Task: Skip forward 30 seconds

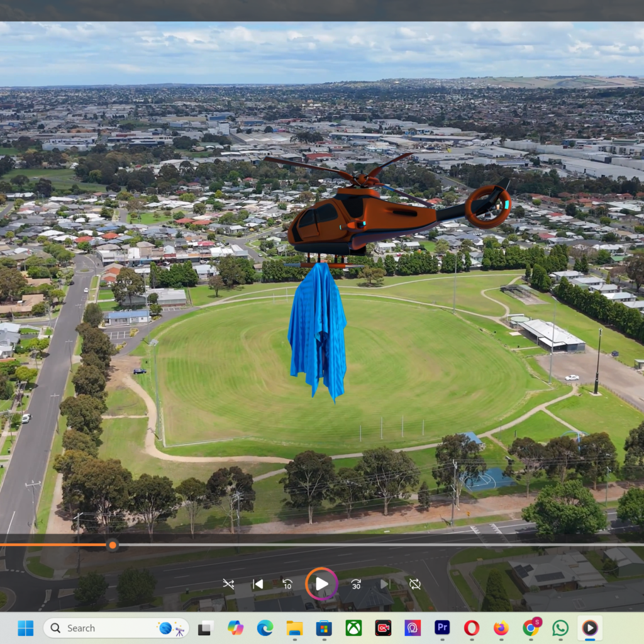Action: point(356,584)
